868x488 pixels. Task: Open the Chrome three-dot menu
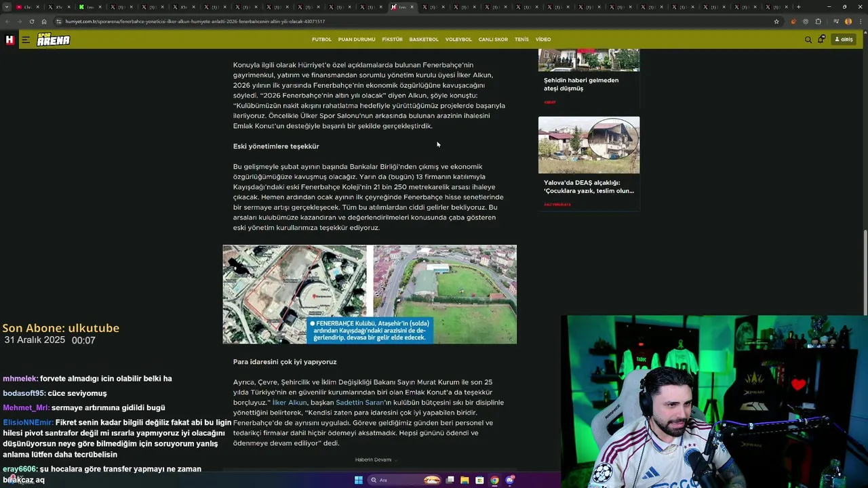coord(859,21)
